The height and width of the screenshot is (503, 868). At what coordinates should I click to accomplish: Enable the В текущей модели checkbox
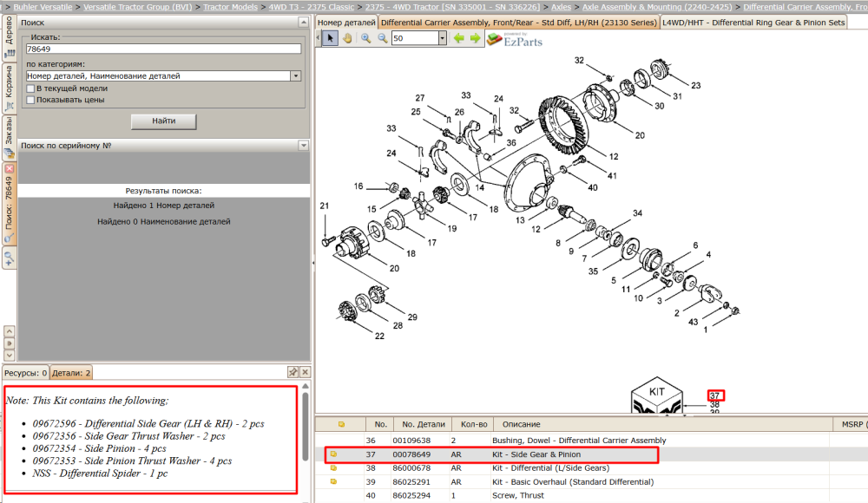point(30,88)
